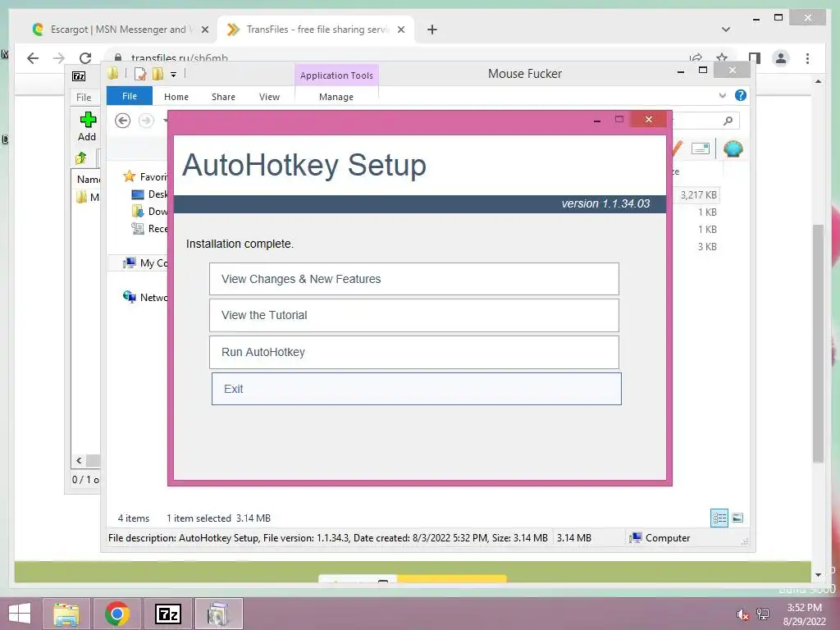
Task: Open Chrome profile avatar
Action: (781, 58)
